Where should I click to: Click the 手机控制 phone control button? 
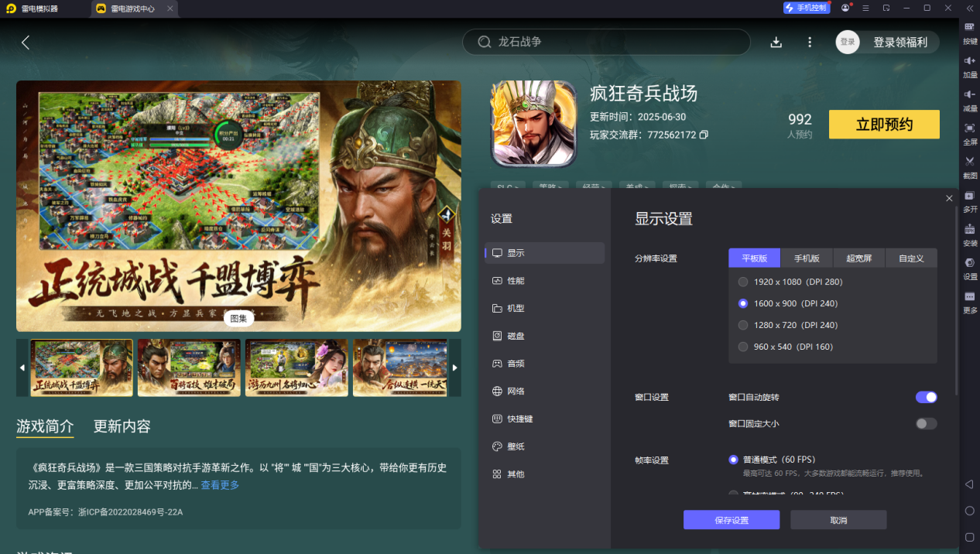pyautogui.click(x=807, y=8)
